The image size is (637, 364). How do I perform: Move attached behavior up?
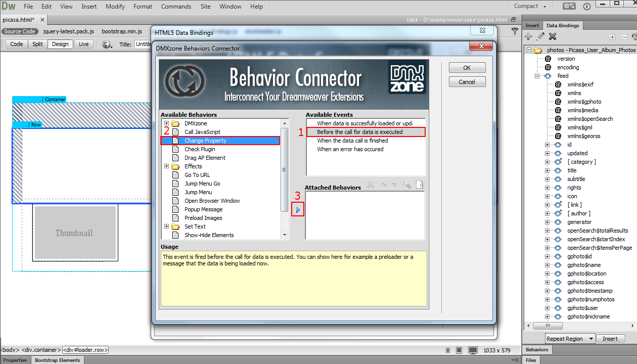[383, 185]
